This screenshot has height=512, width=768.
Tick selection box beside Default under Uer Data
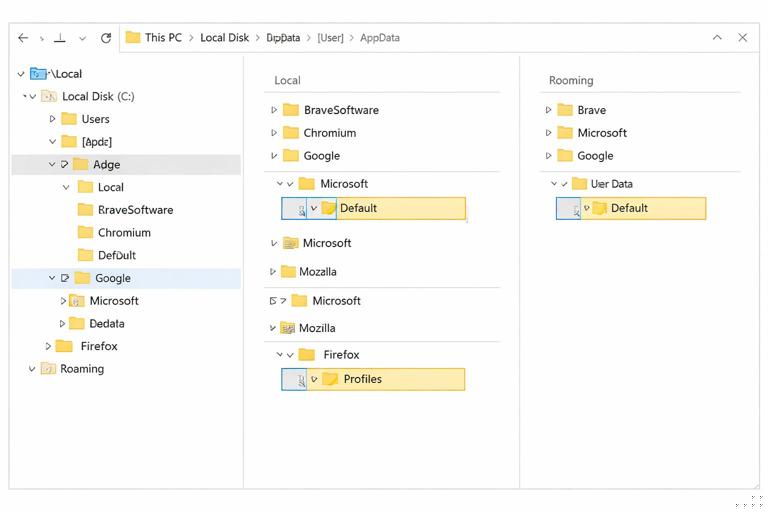pyautogui.click(x=568, y=209)
